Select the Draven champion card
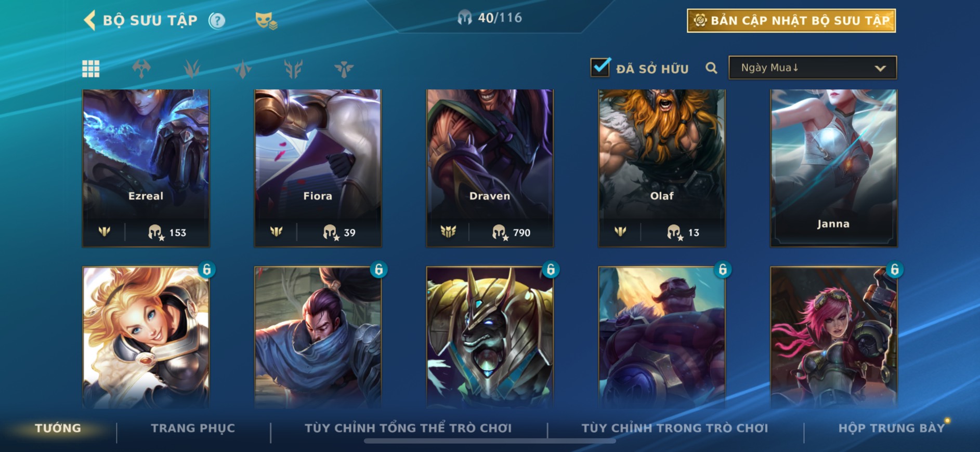This screenshot has width=980, height=452. pyautogui.click(x=490, y=168)
